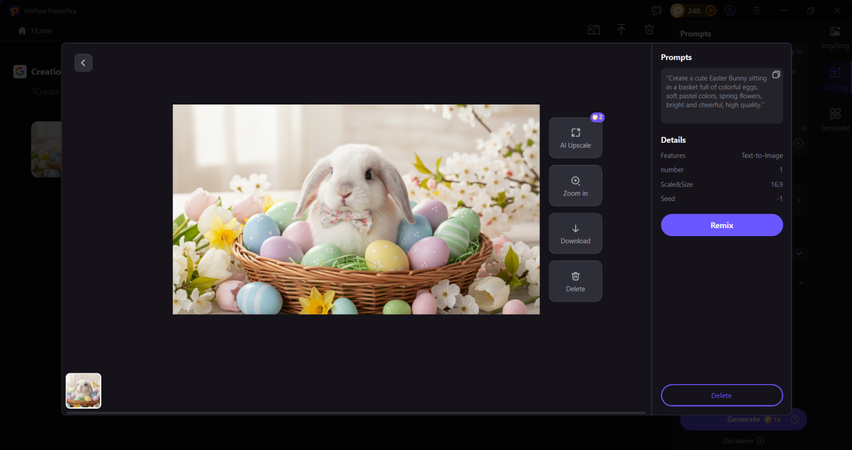Open the user account profile icon
This screenshot has width=852, height=450.
[730, 10]
